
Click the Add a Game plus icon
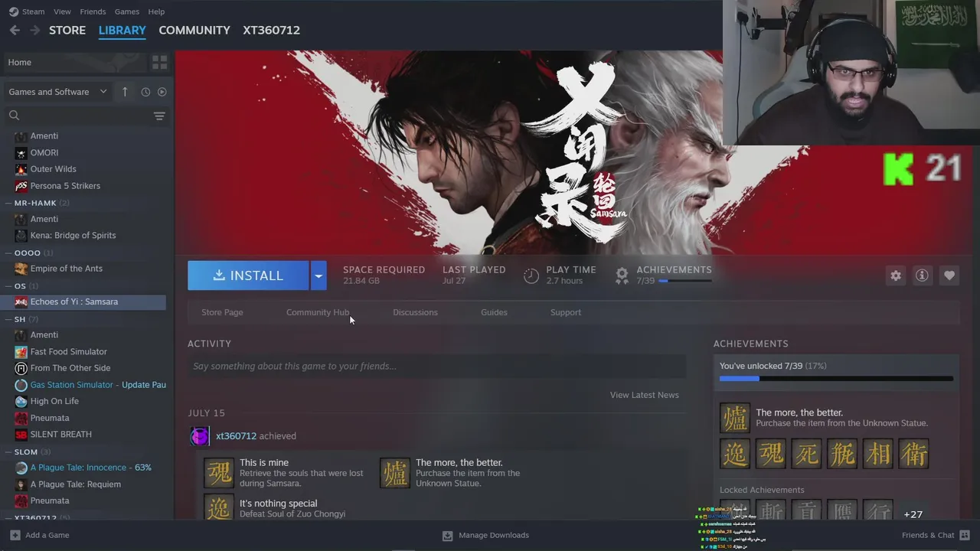point(15,535)
